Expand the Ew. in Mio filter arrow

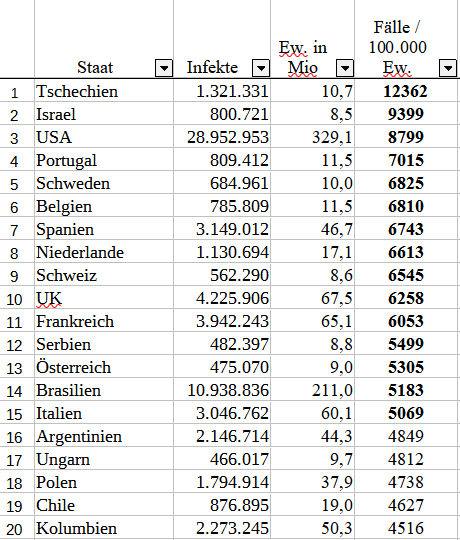pyautogui.click(x=345, y=68)
